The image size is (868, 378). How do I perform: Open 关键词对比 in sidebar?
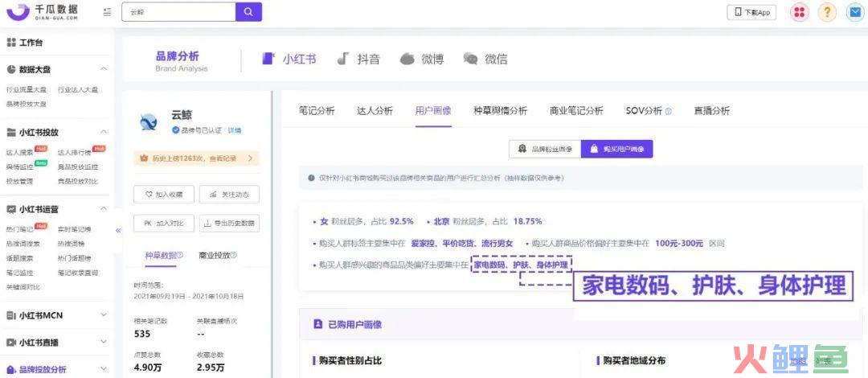click(x=23, y=286)
